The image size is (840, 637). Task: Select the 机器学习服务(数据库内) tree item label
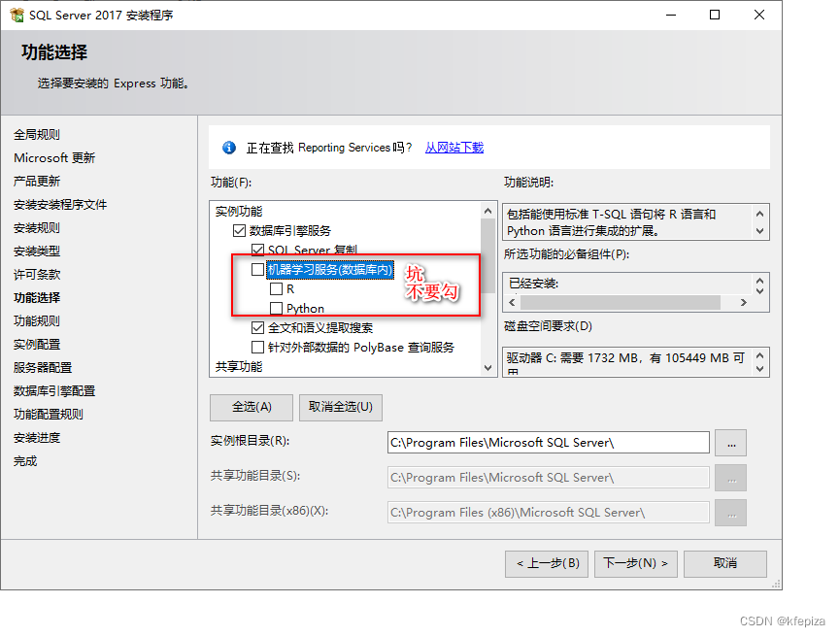(x=330, y=270)
